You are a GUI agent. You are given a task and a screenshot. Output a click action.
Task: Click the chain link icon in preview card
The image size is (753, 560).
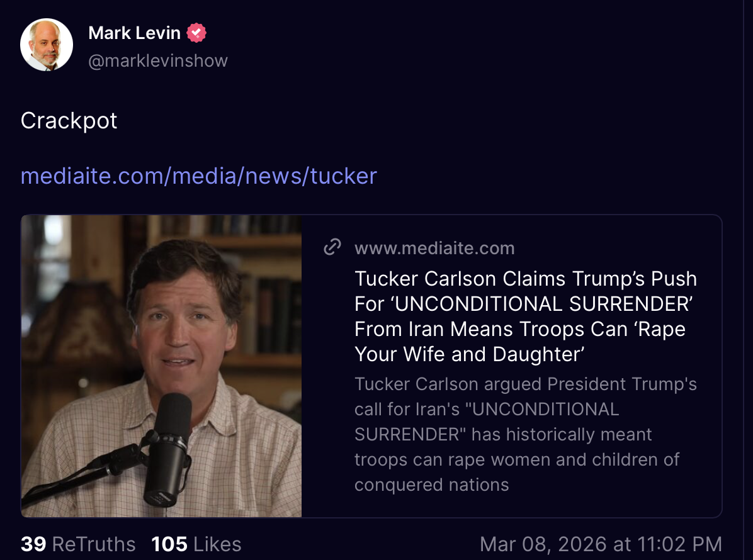click(x=332, y=248)
